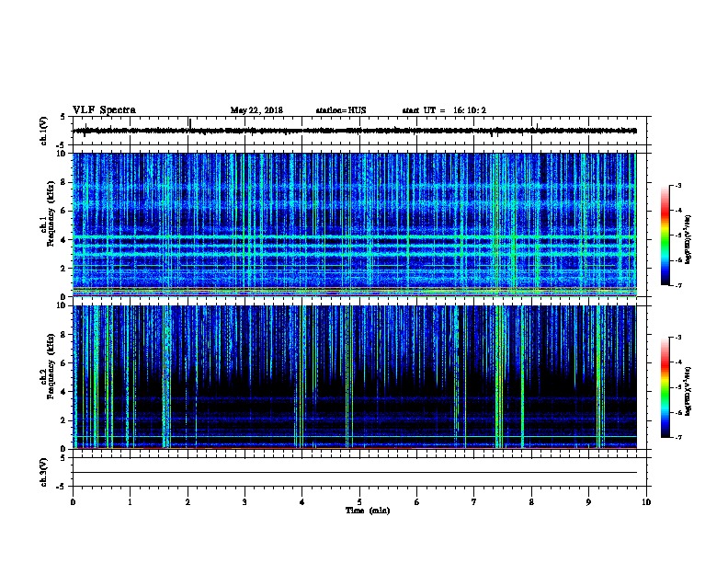Click the ch.2 color scale bar
Image resolution: width=728 pixels, height=563 pixels.
pos(665,387)
